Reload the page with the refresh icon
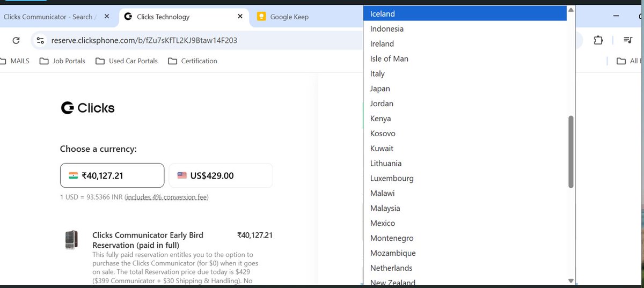 click(16, 40)
